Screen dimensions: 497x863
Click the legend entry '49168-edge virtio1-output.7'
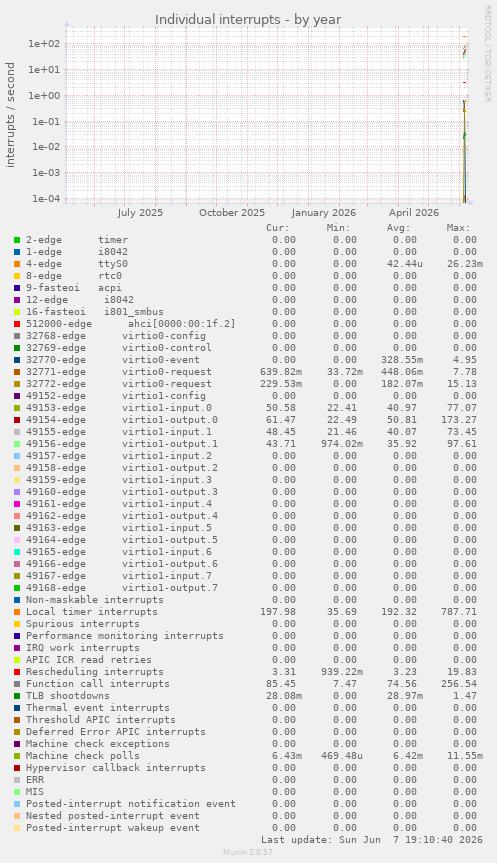(122, 588)
